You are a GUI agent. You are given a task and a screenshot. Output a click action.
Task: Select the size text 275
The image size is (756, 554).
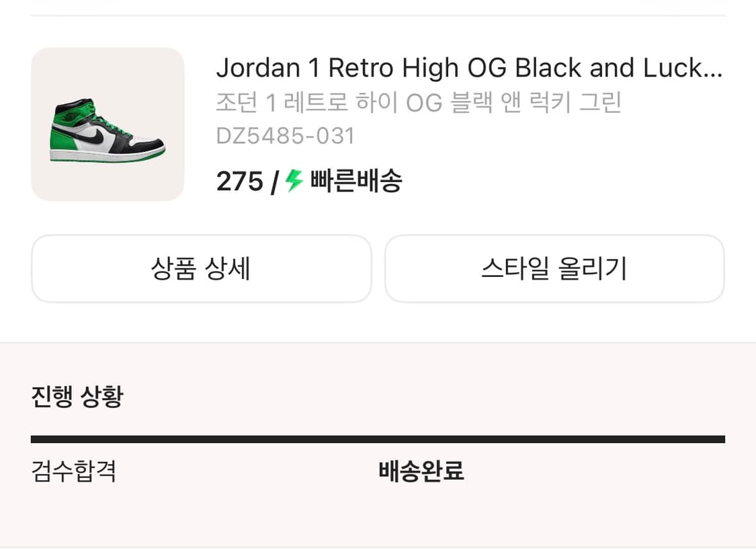[238, 182]
